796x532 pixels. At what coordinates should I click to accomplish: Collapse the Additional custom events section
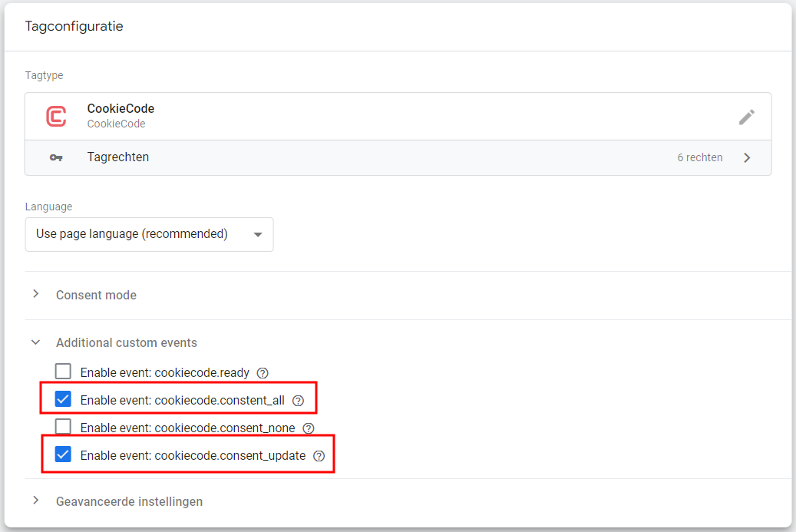35,342
